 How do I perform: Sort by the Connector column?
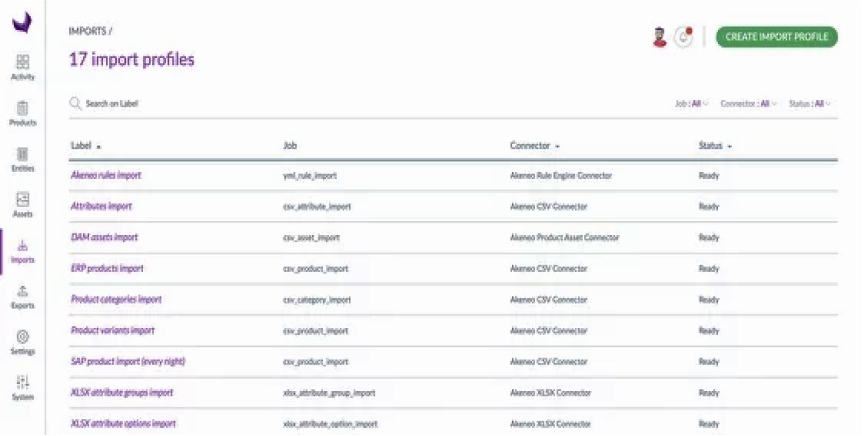pos(534,146)
